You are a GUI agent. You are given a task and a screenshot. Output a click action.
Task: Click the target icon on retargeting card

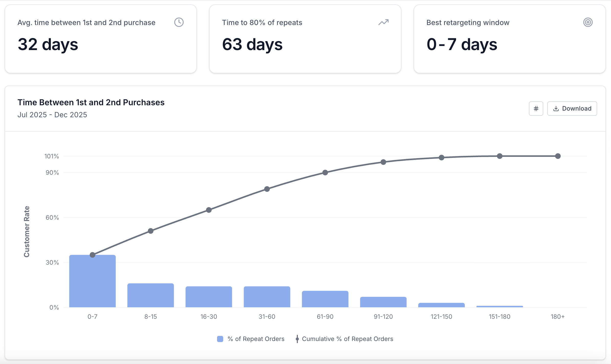(x=588, y=22)
